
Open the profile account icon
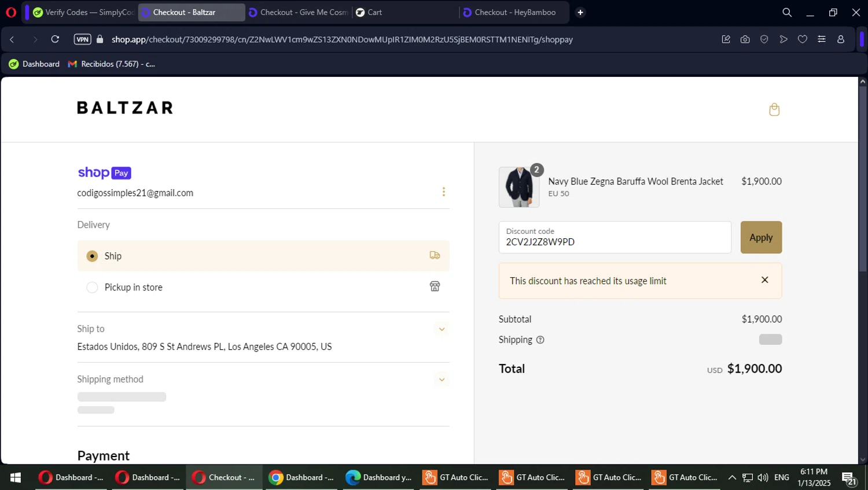(841, 39)
